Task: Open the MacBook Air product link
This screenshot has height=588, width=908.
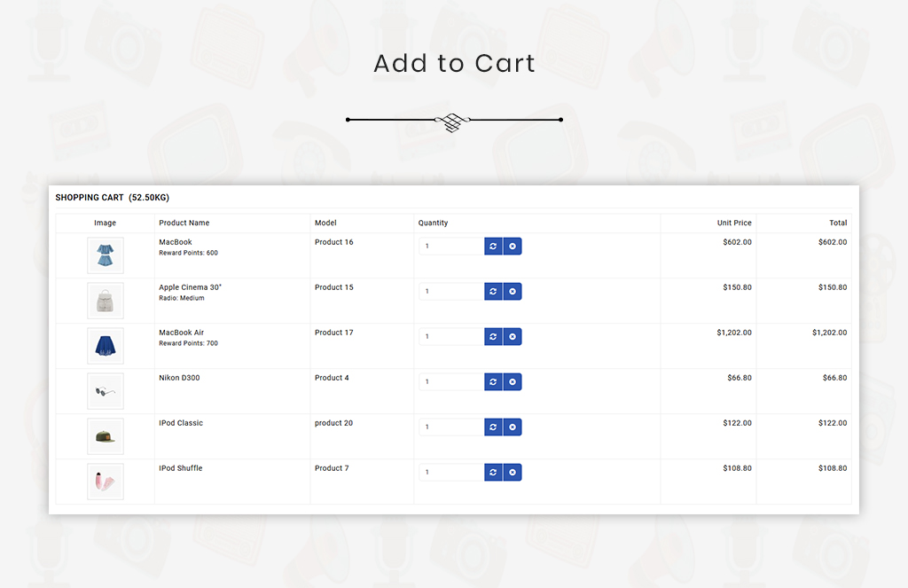Action: coord(182,333)
